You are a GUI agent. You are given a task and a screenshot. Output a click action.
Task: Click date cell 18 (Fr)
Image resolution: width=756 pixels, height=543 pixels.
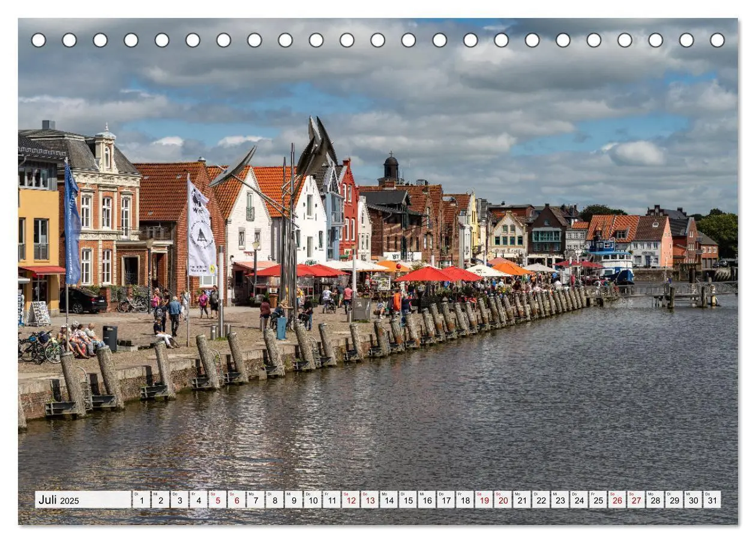coord(464,500)
